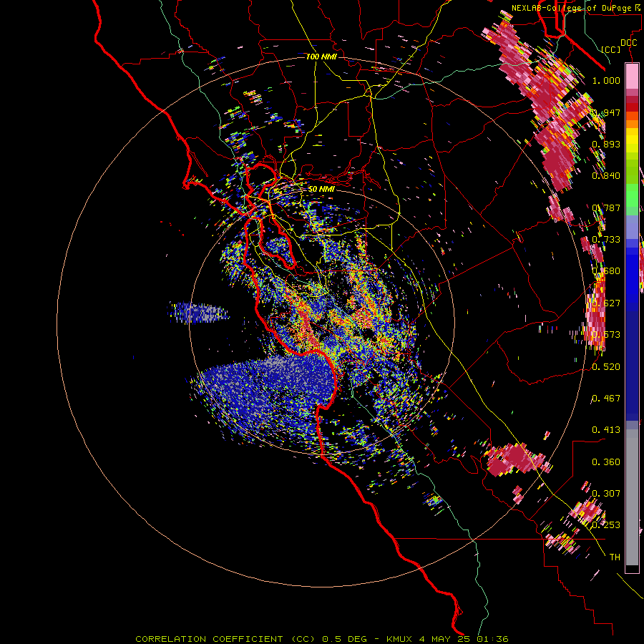Screen dimensions: 644x644
Task: Click the bright green segment of color scale
Action: click(x=632, y=195)
